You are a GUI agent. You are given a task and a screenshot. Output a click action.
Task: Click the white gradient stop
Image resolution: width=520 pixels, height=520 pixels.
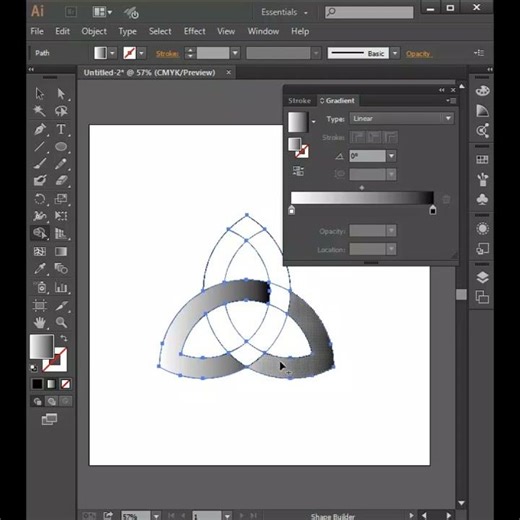point(292,210)
